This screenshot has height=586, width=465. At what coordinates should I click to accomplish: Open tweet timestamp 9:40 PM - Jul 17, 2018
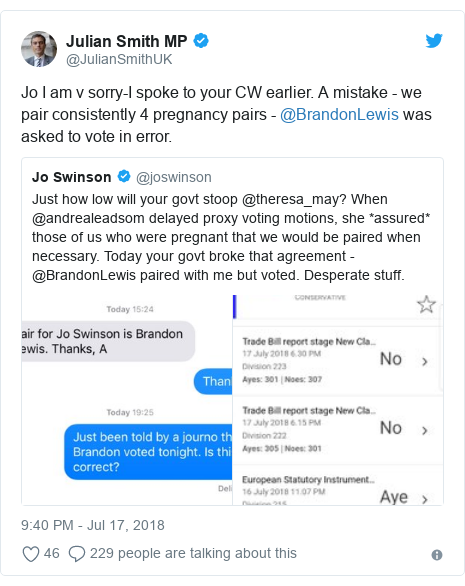tap(93, 525)
